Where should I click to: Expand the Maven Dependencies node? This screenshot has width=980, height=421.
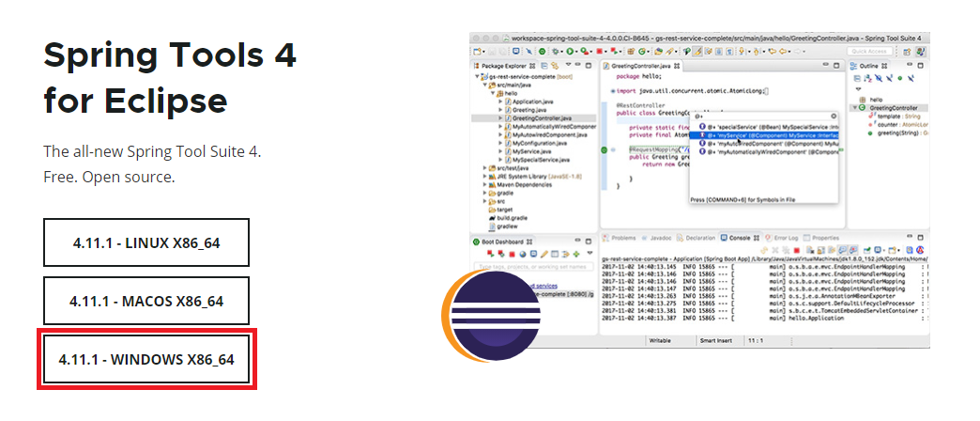(485, 184)
